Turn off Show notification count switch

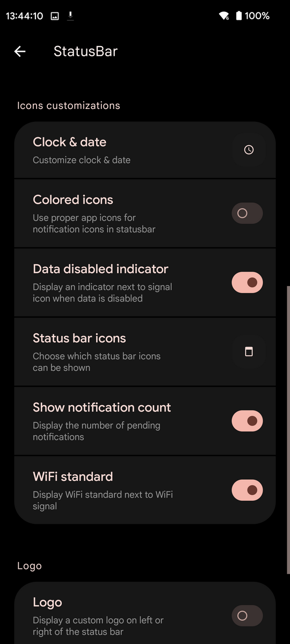tap(247, 421)
